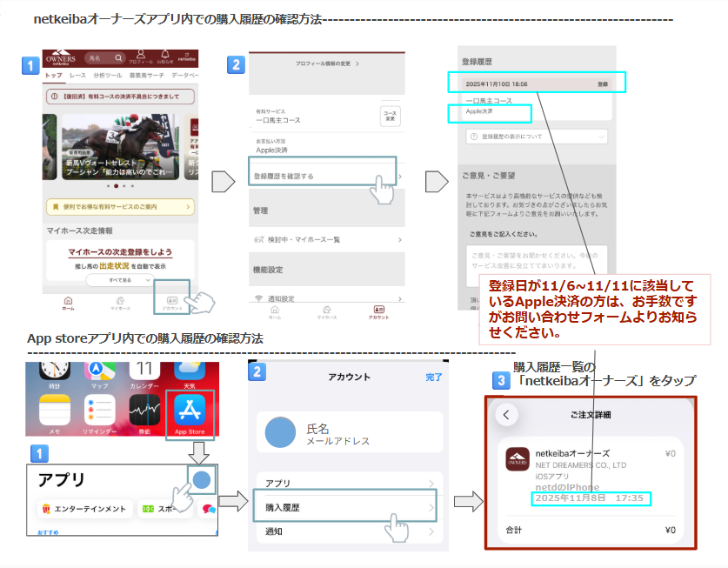Select 購入履歴 in account menu
This screenshot has width=728, height=568.
point(344,507)
